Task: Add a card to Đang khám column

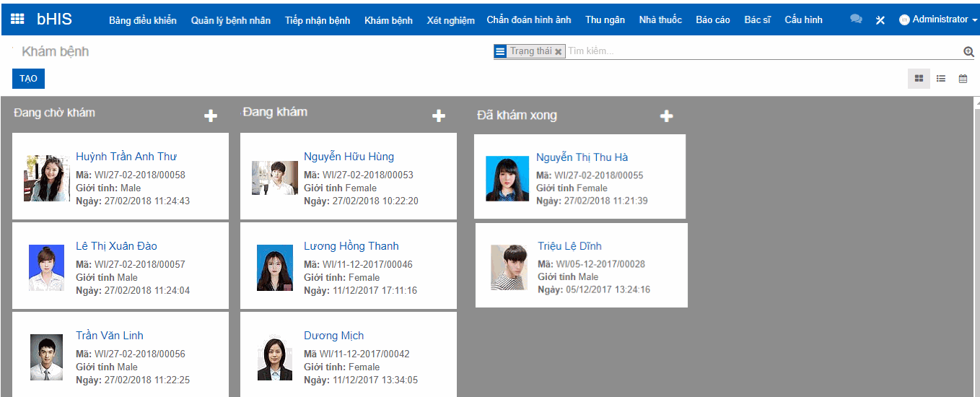Action: (x=439, y=116)
